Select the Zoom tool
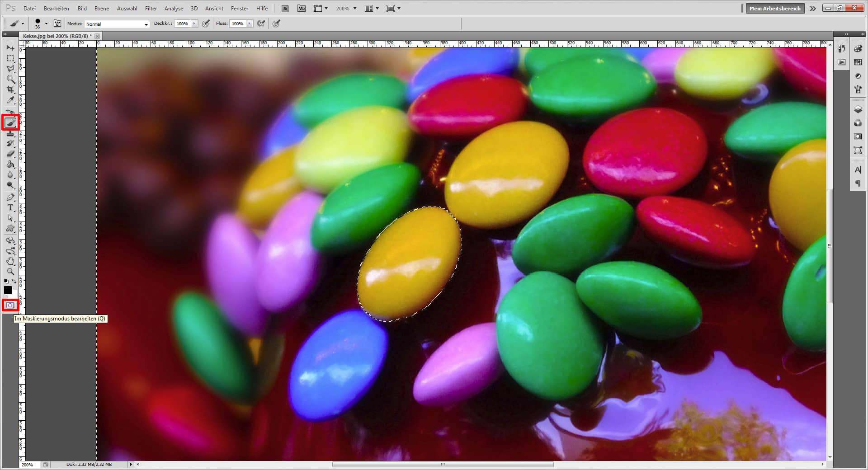 click(x=11, y=271)
